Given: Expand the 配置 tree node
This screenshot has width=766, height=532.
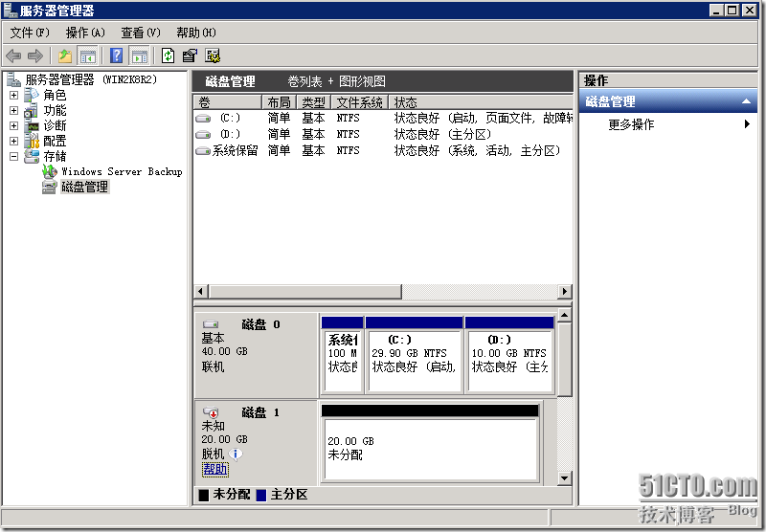Looking at the screenshot, I should (x=13, y=141).
